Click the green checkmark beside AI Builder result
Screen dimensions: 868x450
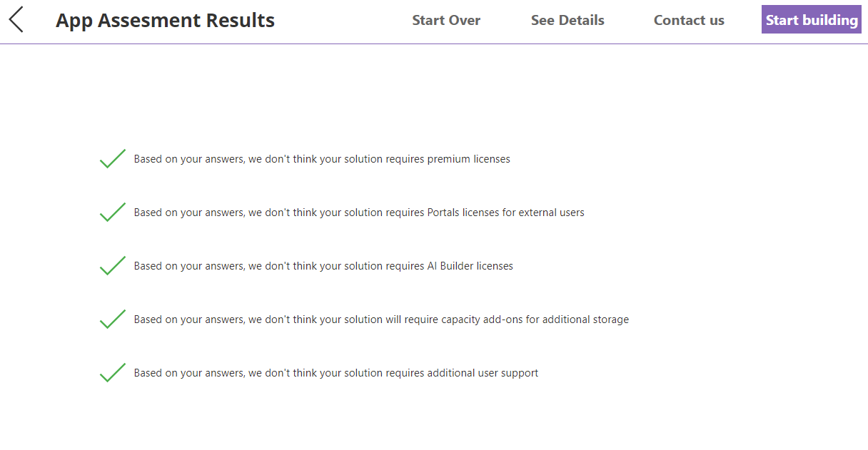[x=113, y=266]
